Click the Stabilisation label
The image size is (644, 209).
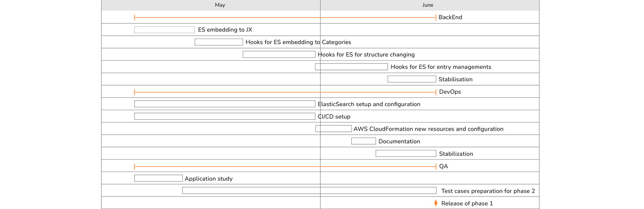tap(456, 80)
